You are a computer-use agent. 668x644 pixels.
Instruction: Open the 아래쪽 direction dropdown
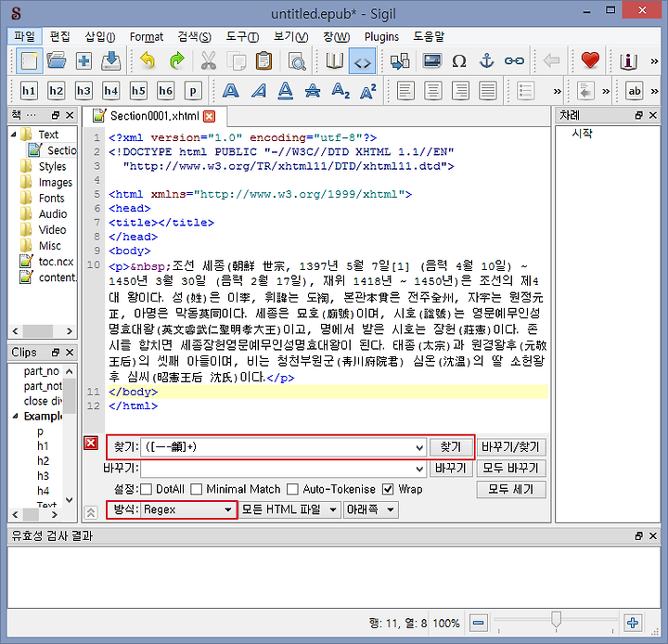coord(370,509)
